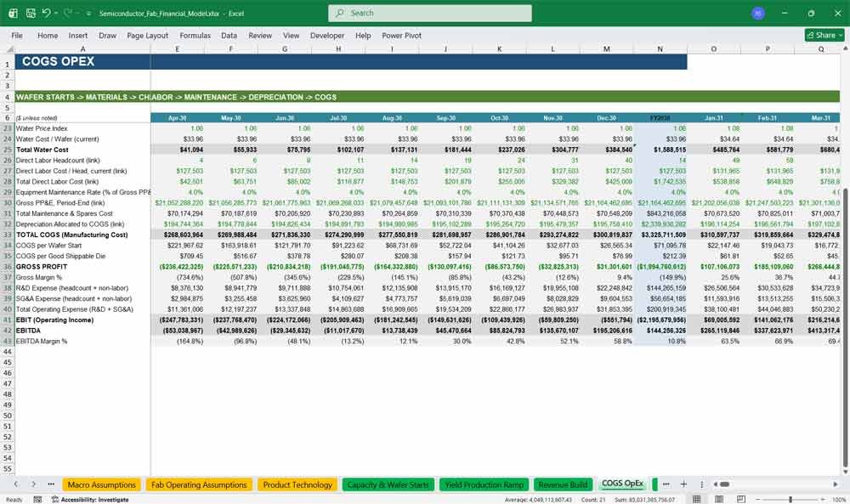
Task: Open the Yield Production Ramp sheet
Action: [484, 484]
